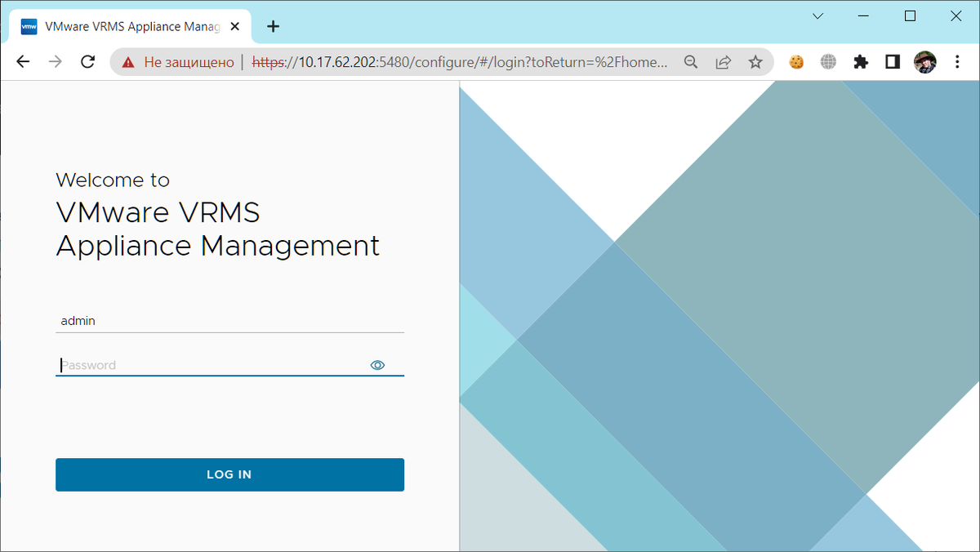
Task: Click the globe icon near extensions
Action: click(x=828, y=61)
